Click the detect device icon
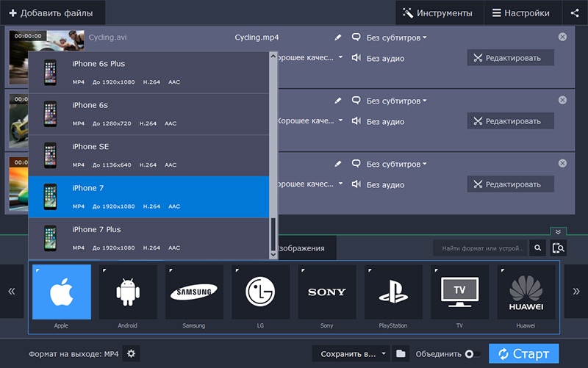The image size is (588, 368). [x=558, y=248]
